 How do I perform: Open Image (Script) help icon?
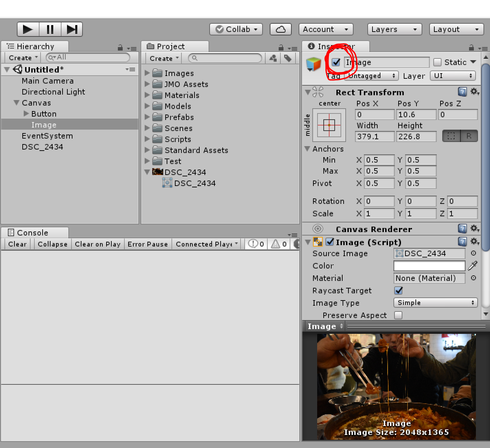pos(462,242)
